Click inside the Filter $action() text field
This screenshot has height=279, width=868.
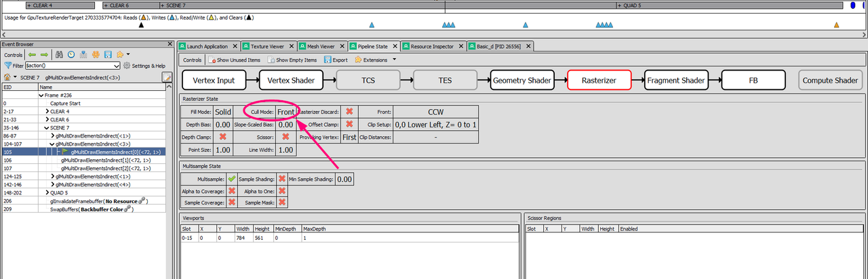(x=69, y=66)
